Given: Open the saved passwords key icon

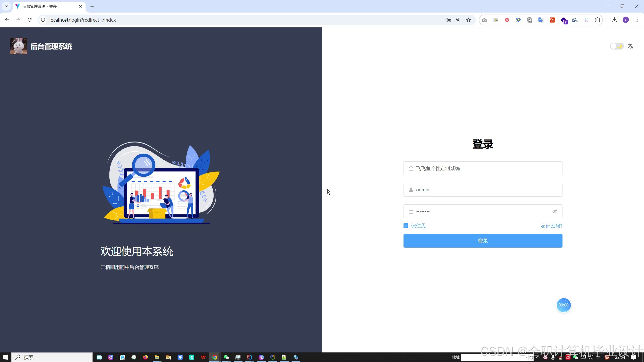Looking at the screenshot, I should pyautogui.click(x=448, y=20).
